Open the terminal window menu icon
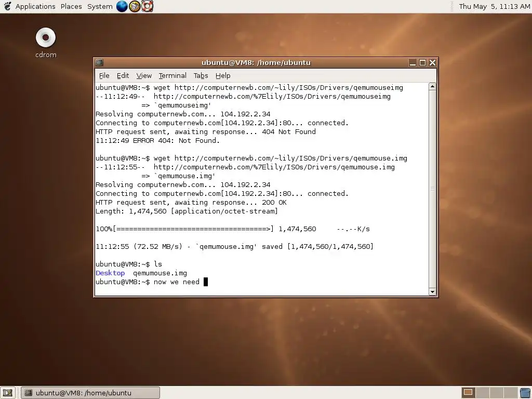The width and height of the screenshot is (532, 399). pos(99,62)
